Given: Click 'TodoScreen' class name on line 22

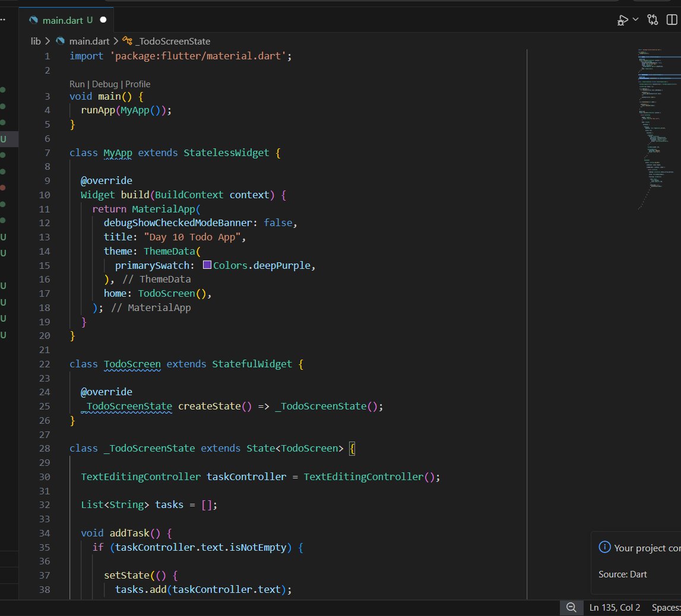Looking at the screenshot, I should 132,364.
